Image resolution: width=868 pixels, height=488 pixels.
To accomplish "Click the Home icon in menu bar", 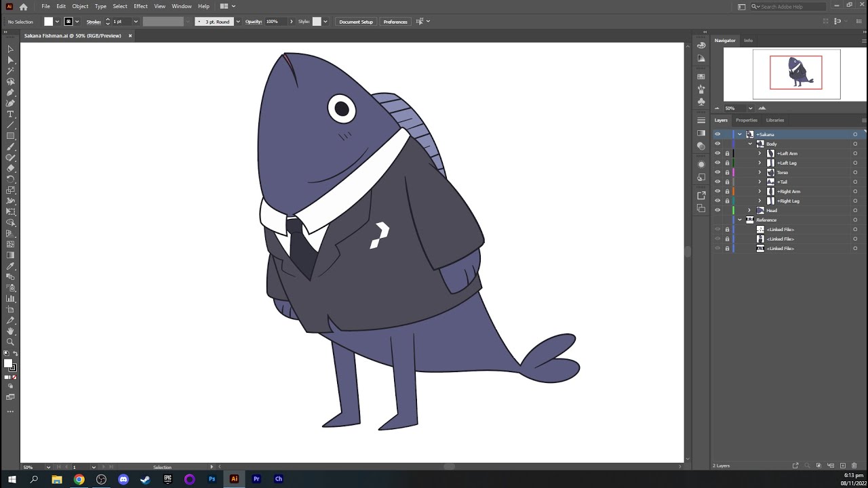I will pyautogui.click(x=24, y=6).
